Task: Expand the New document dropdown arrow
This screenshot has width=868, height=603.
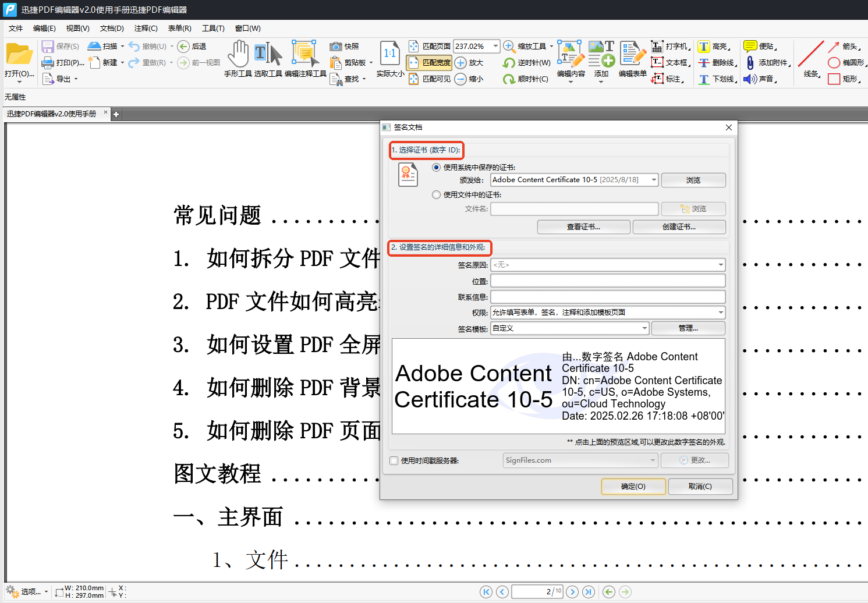Action: (x=122, y=62)
